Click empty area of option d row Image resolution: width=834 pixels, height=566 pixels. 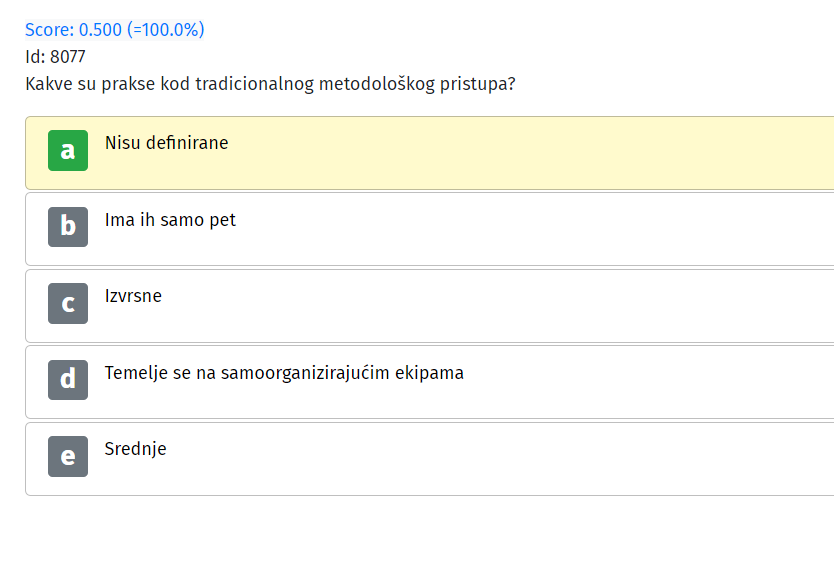(x=638, y=382)
